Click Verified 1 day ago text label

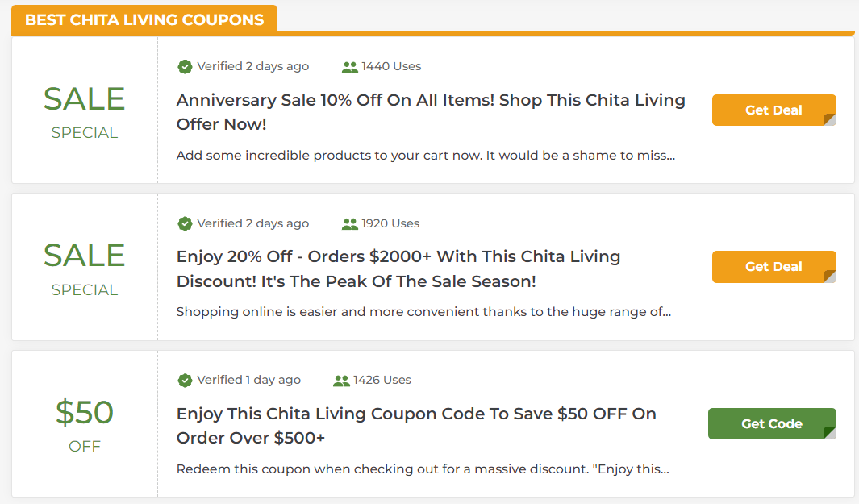click(248, 380)
